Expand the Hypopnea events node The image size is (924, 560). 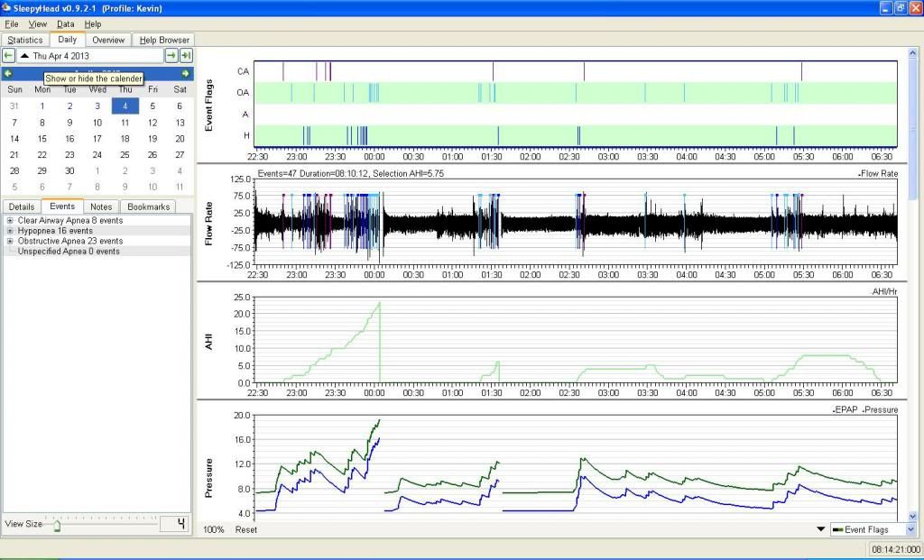pyautogui.click(x=10, y=231)
